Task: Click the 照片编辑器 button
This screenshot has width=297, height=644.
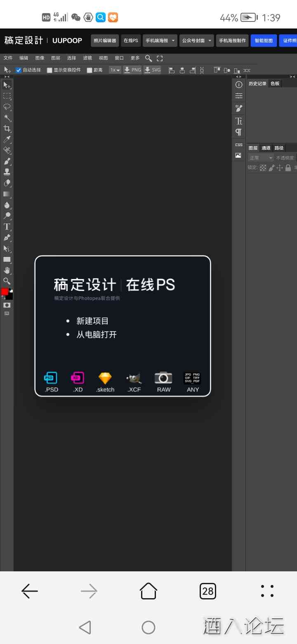Action: pyautogui.click(x=105, y=40)
